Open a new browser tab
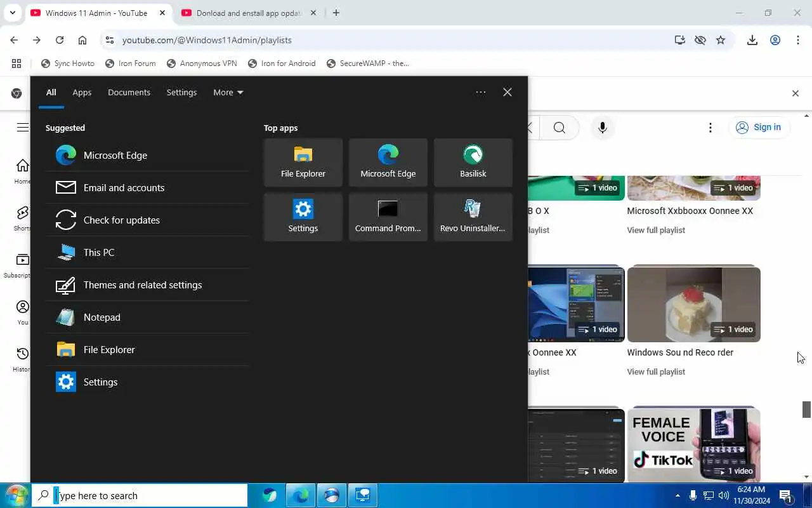The width and height of the screenshot is (812, 508). coord(336,13)
